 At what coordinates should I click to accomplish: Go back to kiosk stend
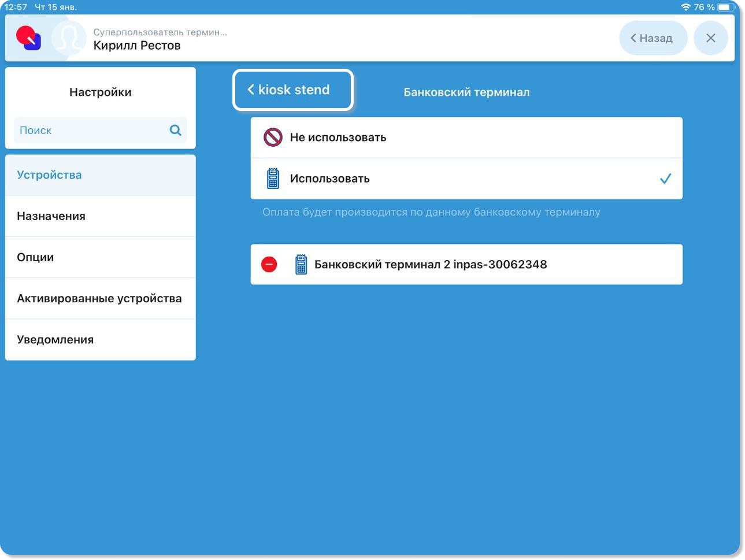click(x=292, y=90)
